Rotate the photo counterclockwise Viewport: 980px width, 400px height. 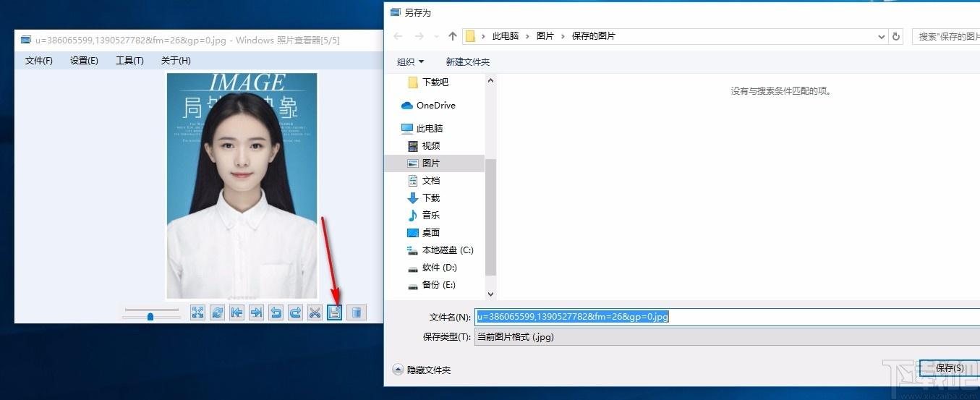coord(276,312)
